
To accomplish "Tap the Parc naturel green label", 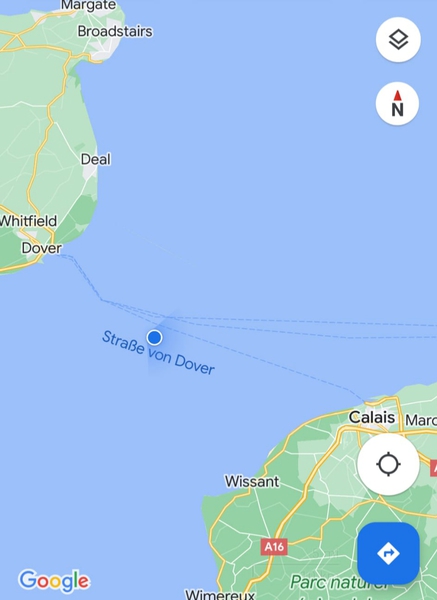I will (339, 582).
